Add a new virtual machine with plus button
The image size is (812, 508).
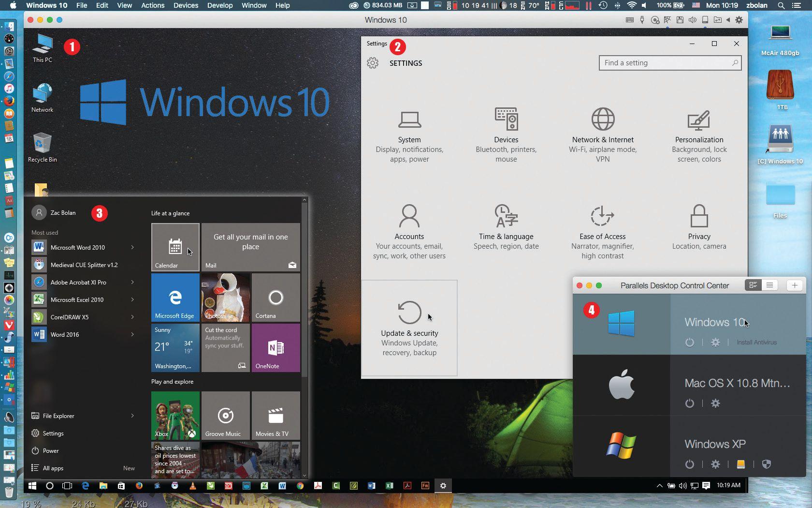[x=794, y=285]
